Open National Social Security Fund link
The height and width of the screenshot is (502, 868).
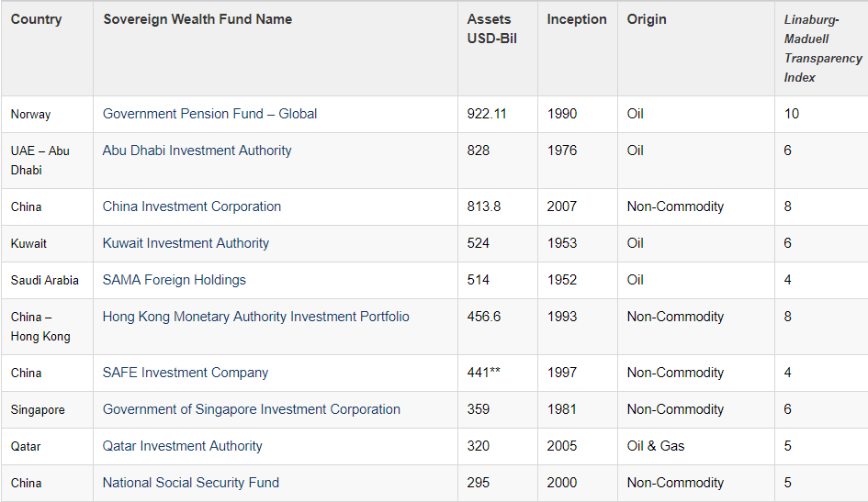pos(191,483)
